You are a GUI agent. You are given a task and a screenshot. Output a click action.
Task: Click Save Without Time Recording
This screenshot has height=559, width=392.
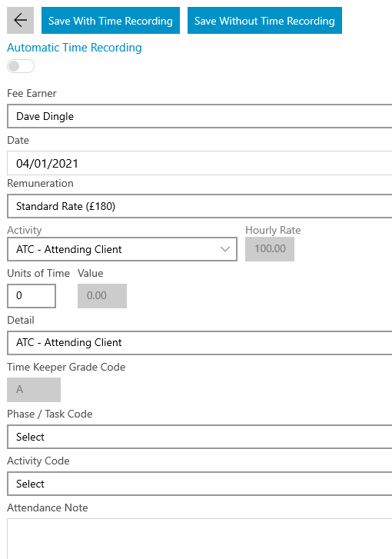click(264, 20)
